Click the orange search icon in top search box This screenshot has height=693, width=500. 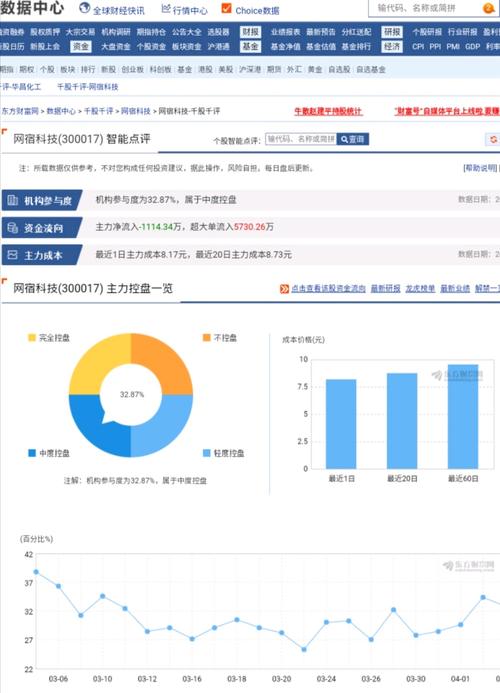(489, 8)
